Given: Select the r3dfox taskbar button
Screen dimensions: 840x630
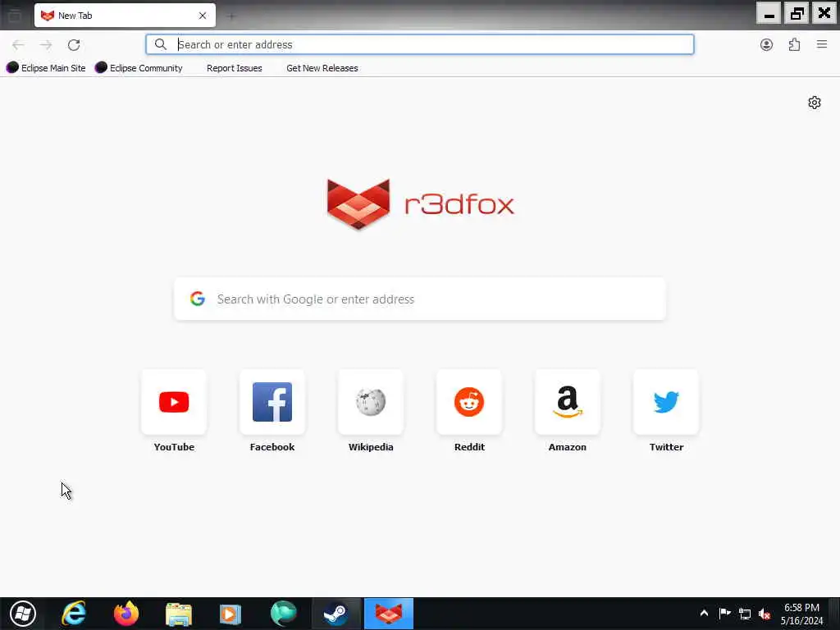Looking at the screenshot, I should (388, 614).
